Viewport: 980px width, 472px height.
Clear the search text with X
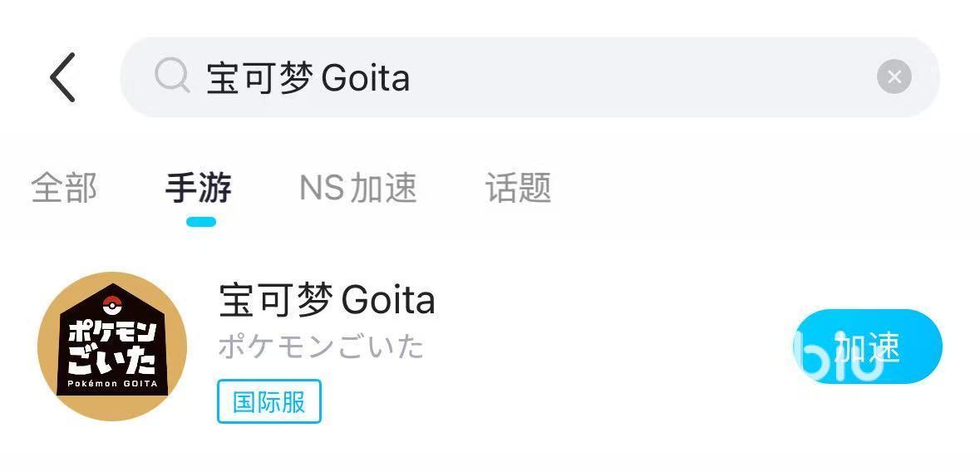pos(894,77)
